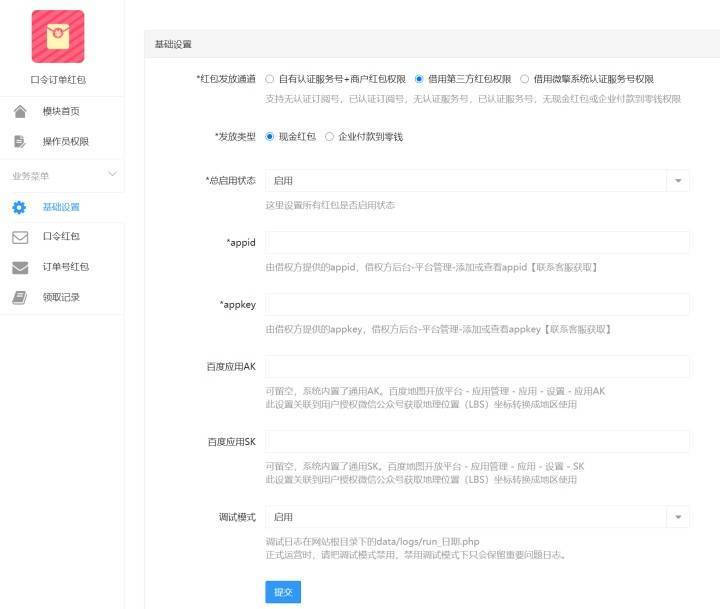
Task: Click the outline envelope icon for 口令红包
Action: coord(20,237)
